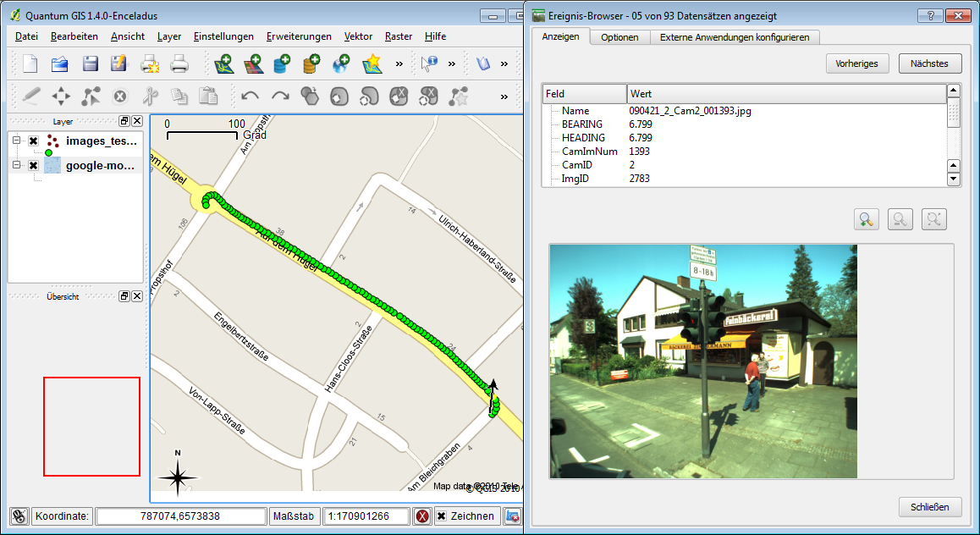Open the zoom-in magnifier in Ereignis-Browser
Image resolution: width=980 pixels, height=535 pixels.
point(866,218)
